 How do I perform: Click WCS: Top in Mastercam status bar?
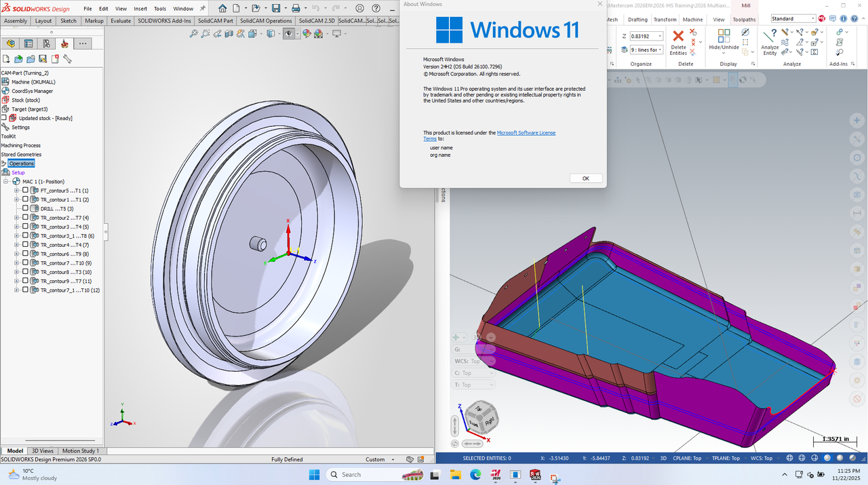click(762, 459)
